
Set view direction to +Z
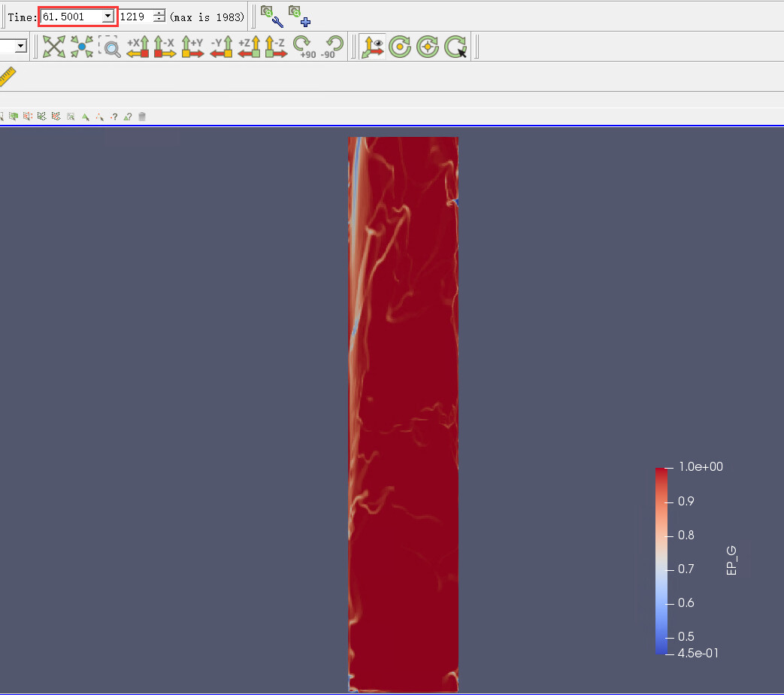249,47
